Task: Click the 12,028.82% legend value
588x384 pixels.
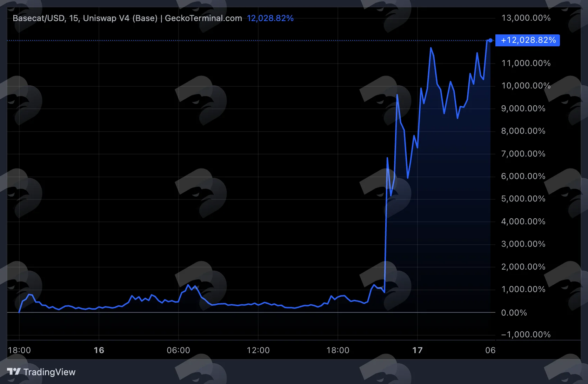Action: tap(270, 18)
